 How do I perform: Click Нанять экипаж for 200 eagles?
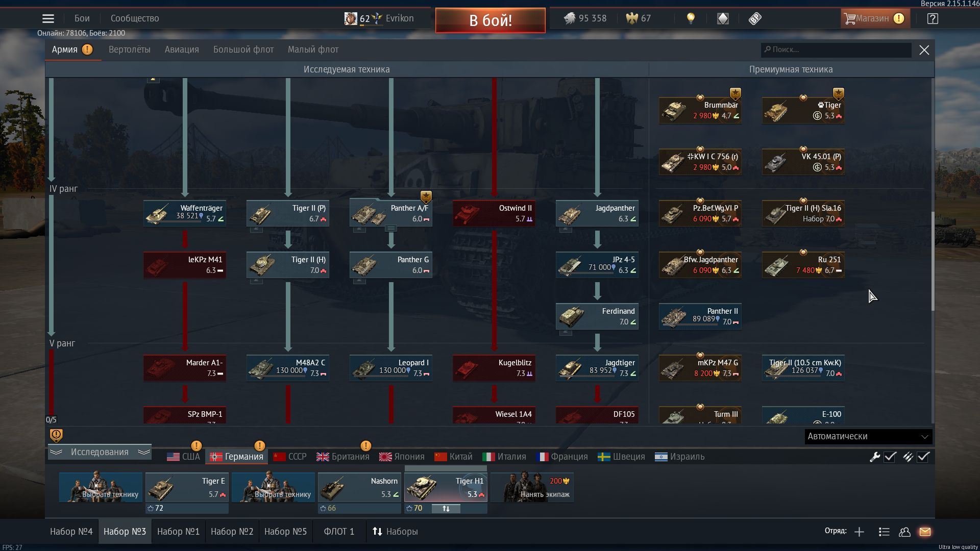pyautogui.click(x=531, y=487)
